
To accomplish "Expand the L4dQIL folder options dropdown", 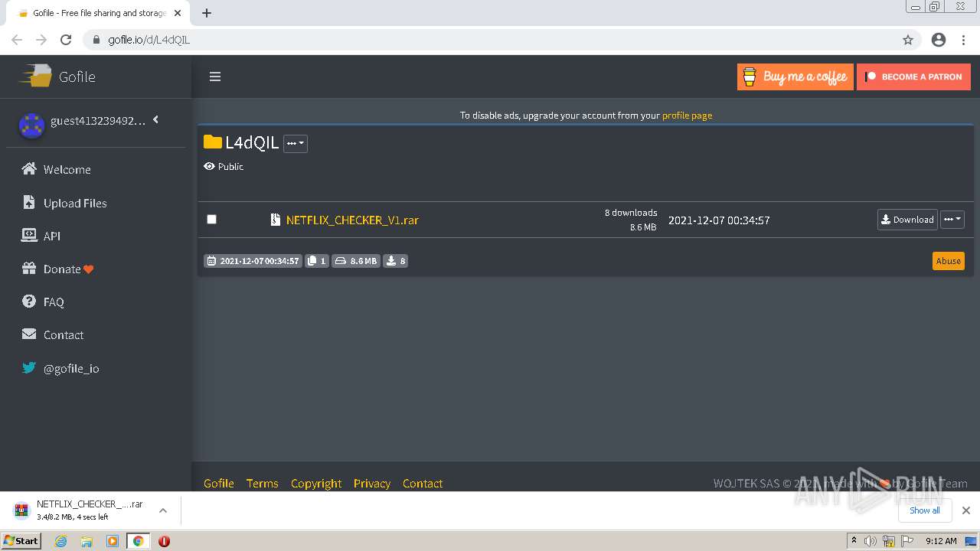I will pos(296,143).
